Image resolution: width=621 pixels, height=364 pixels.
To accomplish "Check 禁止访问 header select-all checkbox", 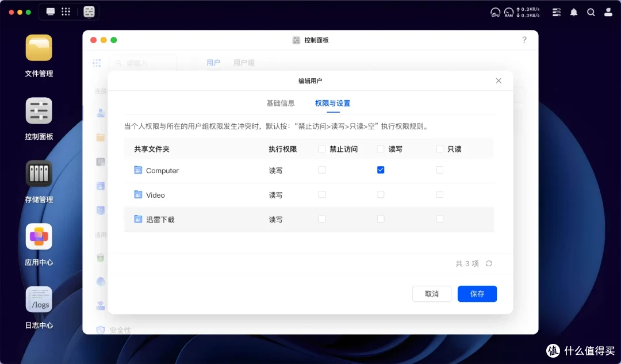I will 322,149.
